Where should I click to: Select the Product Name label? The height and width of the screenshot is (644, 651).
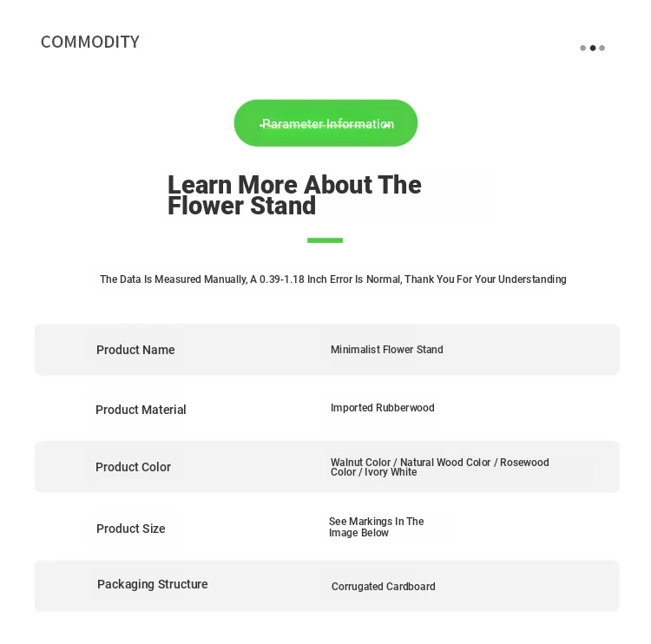coord(135,350)
